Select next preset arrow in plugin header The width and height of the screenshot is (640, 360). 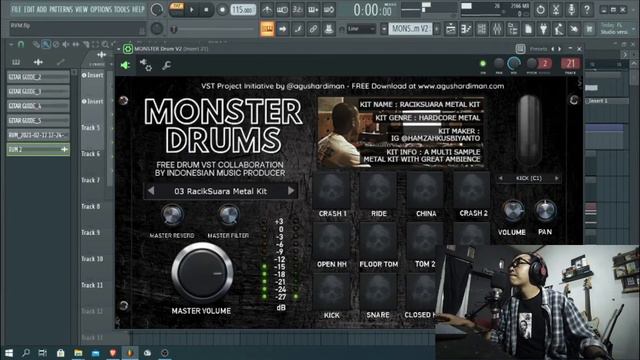560,49
